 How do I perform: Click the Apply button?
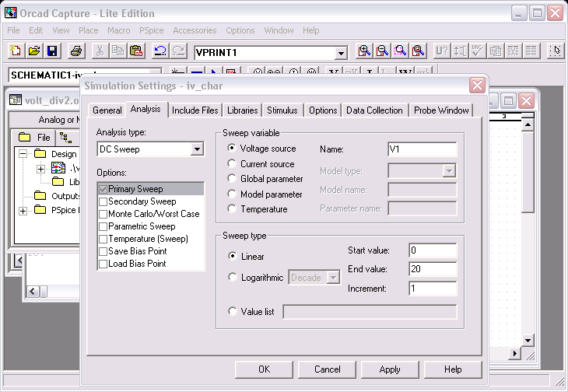pos(390,369)
